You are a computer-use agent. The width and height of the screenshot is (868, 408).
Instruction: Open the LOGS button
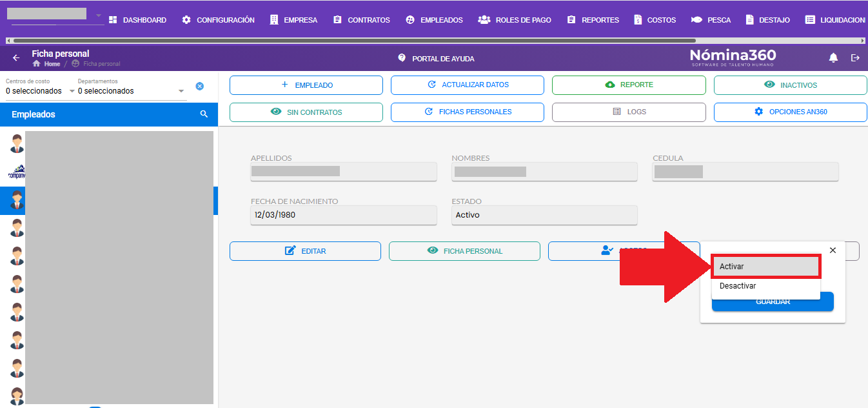coord(629,112)
